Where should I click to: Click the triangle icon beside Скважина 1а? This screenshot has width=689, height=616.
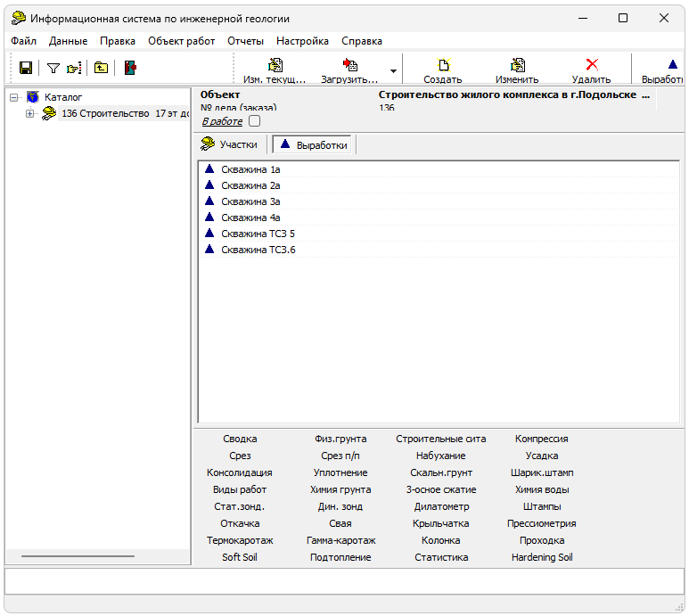pos(209,168)
